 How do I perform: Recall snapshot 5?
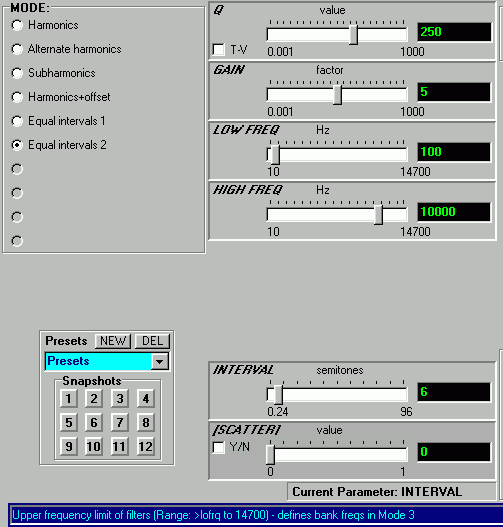[x=69, y=423]
